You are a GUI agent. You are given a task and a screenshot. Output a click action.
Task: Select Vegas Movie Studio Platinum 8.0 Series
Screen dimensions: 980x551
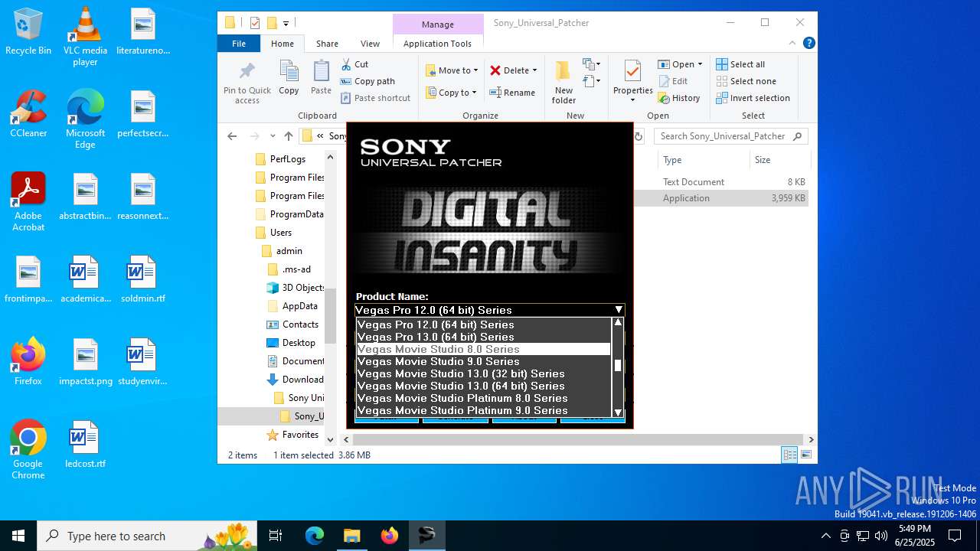[x=483, y=398]
